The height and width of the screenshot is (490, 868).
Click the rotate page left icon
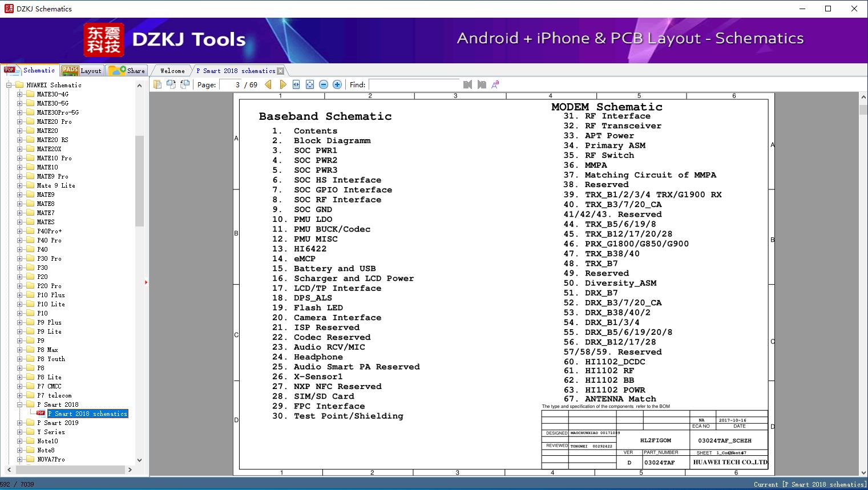click(x=171, y=84)
